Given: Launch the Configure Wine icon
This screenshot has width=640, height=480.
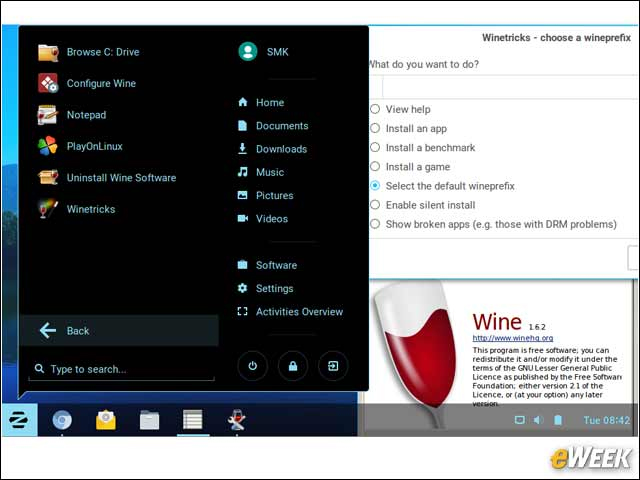Looking at the screenshot, I should pos(48,83).
